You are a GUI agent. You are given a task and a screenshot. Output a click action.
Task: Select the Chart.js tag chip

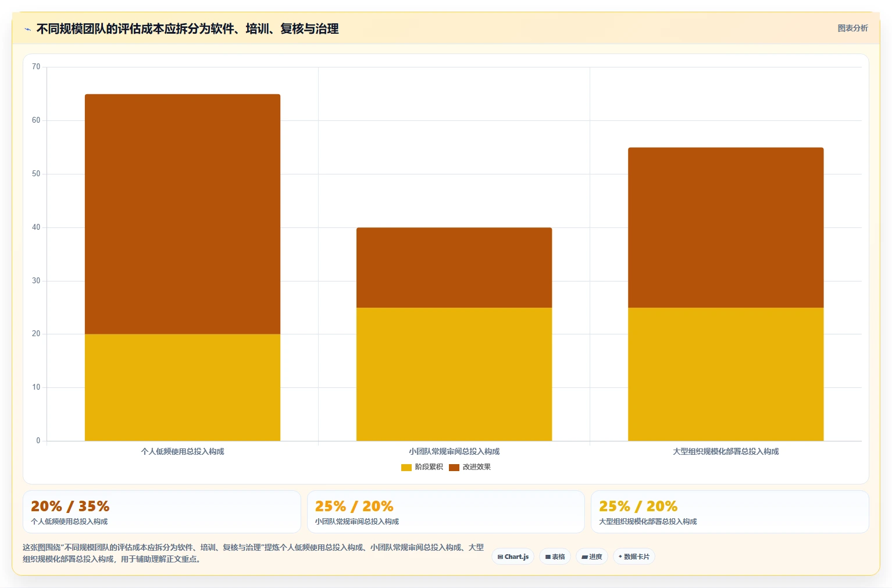[513, 557]
